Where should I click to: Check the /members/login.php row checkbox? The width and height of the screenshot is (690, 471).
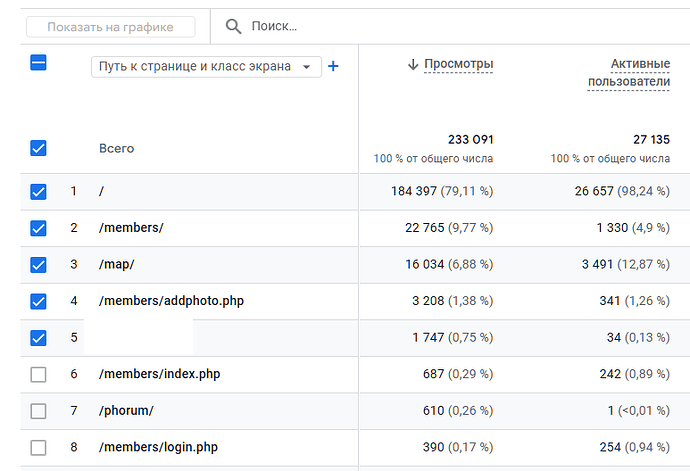38,447
